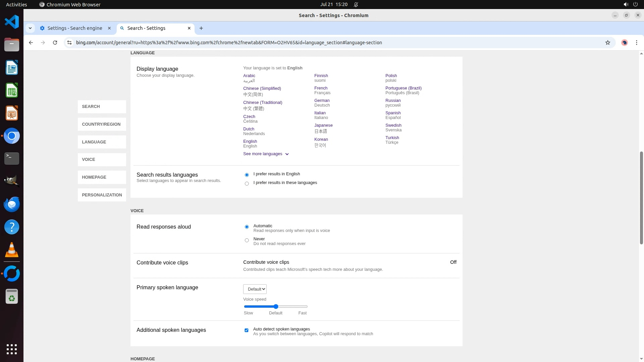644x362 pixels.
Task: Open Primary spoken language Default dropdown
Action: click(255, 289)
